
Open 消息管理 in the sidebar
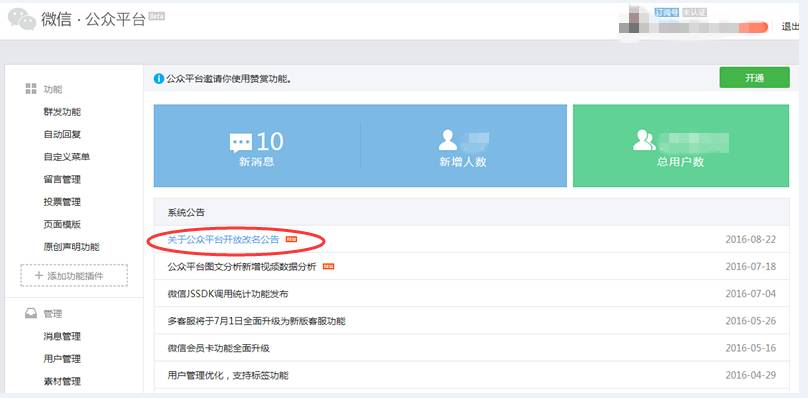pyautogui.click(x=62, y=337)
